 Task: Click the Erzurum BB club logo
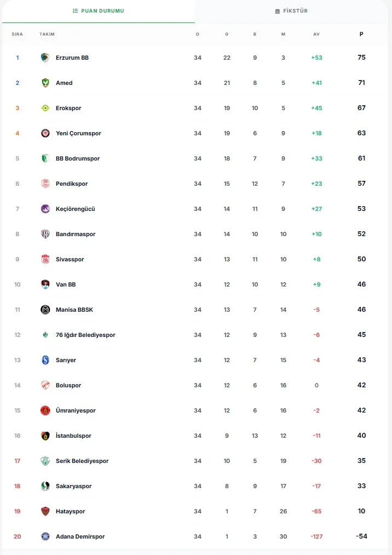[45, 58]
